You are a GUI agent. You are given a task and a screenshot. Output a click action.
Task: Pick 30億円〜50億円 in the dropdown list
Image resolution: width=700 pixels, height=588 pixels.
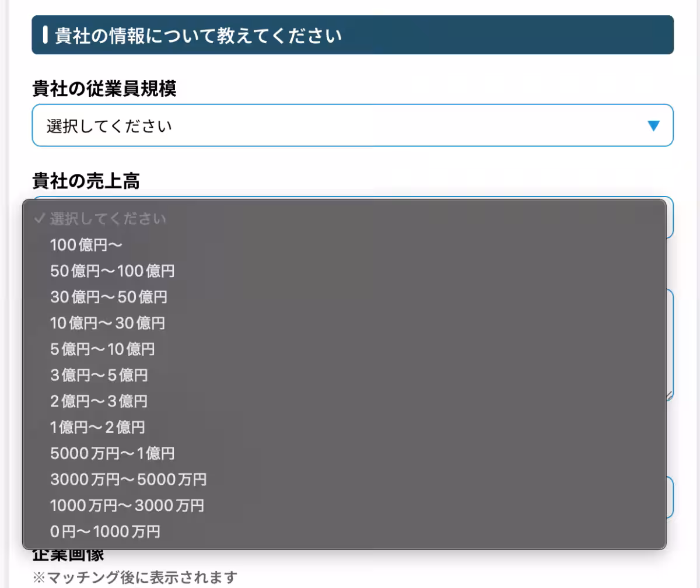coord(108,297)
